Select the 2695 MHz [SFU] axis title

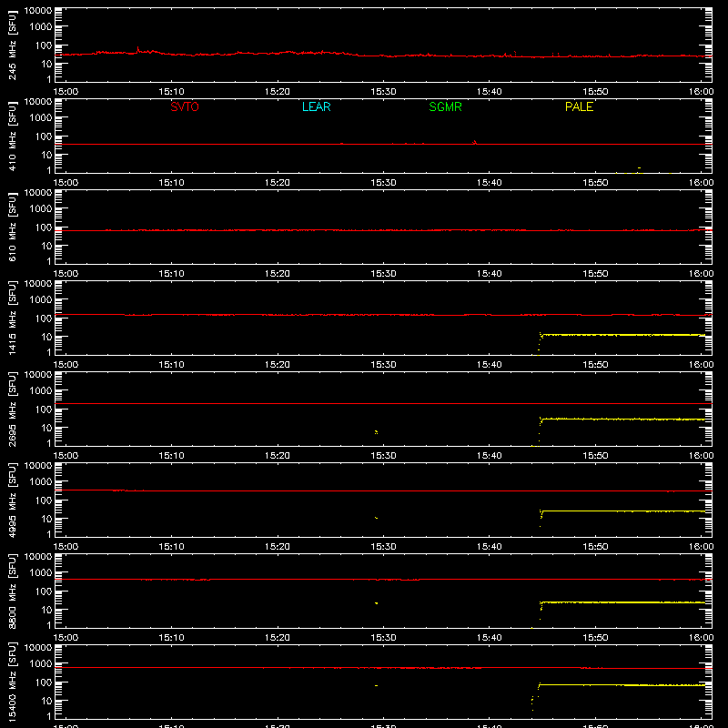[x=12, y=409]
